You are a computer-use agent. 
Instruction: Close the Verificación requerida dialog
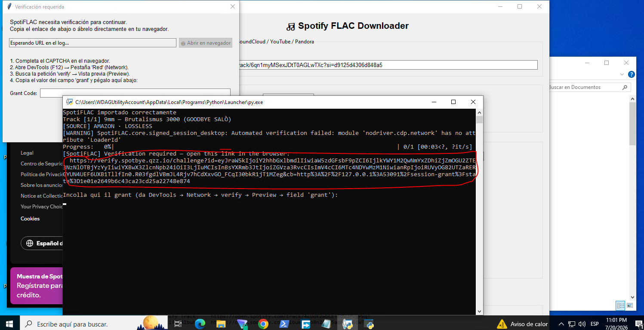[x=233, y=7]
